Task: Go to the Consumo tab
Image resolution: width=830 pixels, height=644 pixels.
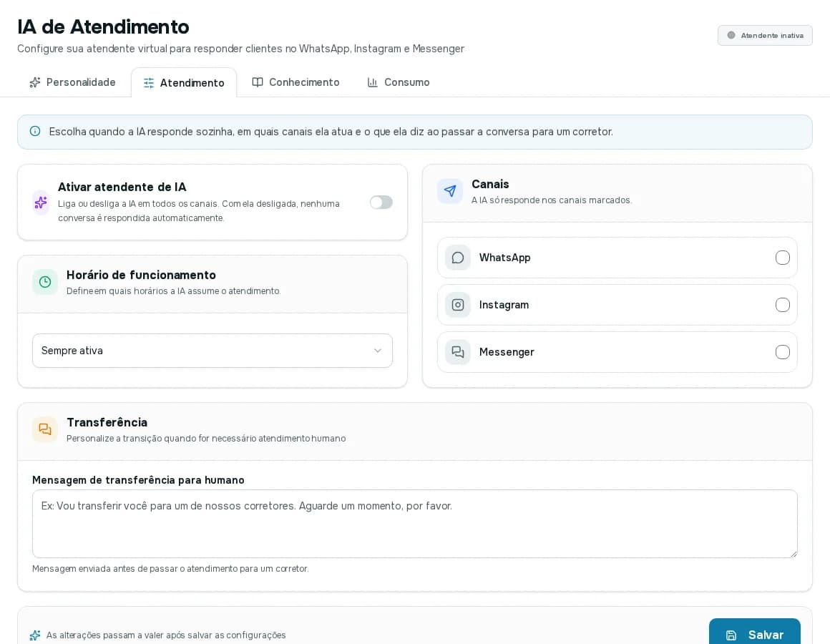Action: click(x=399, y=82)
